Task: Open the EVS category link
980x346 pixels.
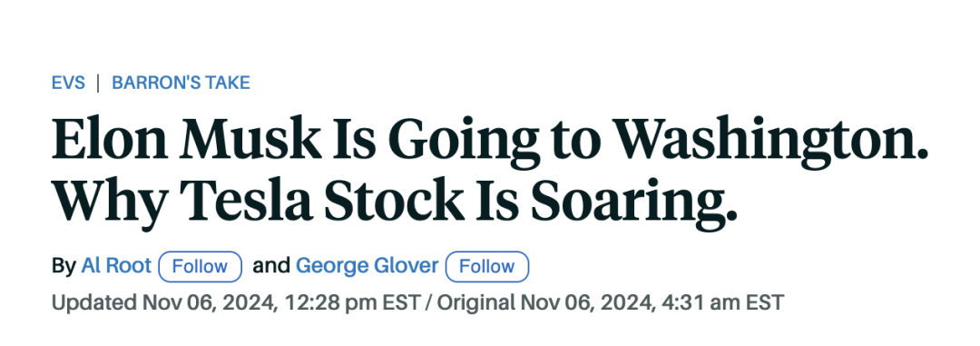Action: click(x=68, y=83)
